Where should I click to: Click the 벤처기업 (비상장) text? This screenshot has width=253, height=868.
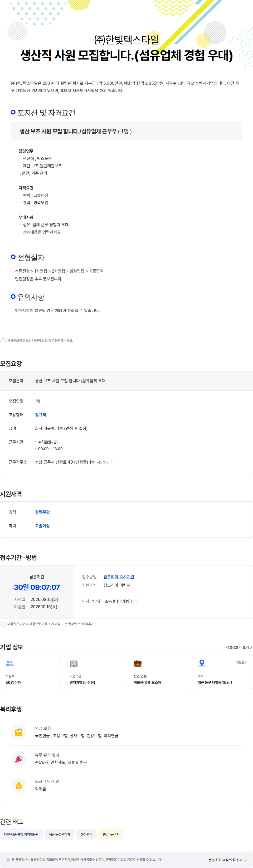pyautogui.click(x=82, y=682)
